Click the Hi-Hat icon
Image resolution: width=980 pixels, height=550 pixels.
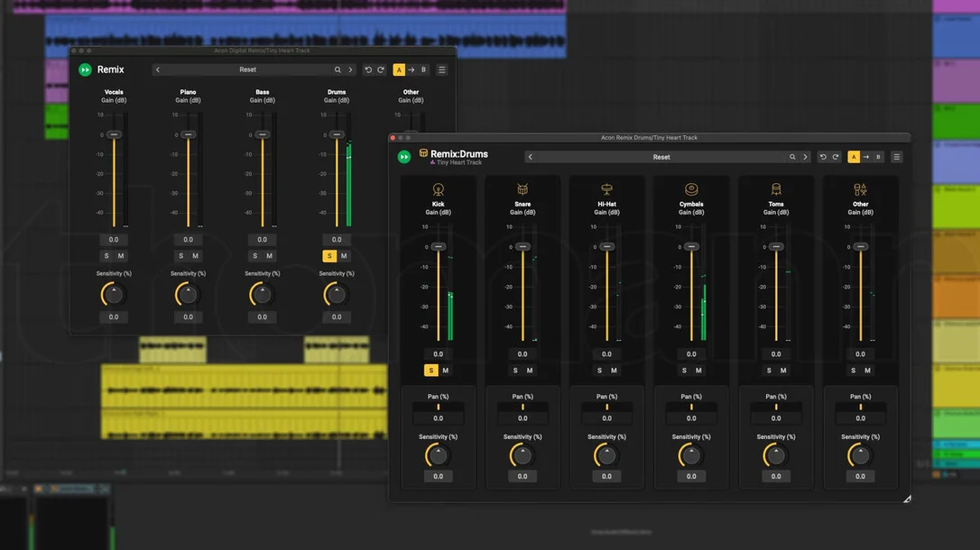tap(607, 189)
